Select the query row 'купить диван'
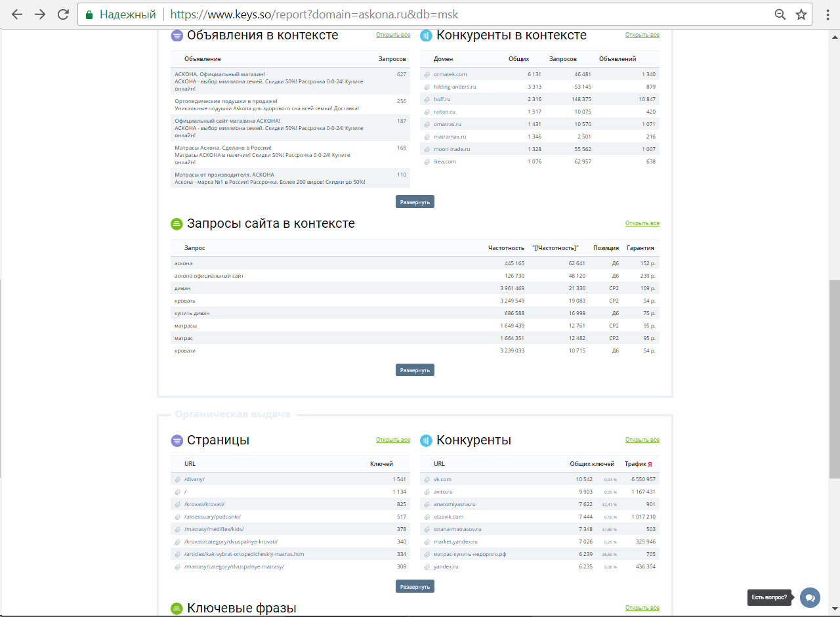 point(415,313)
